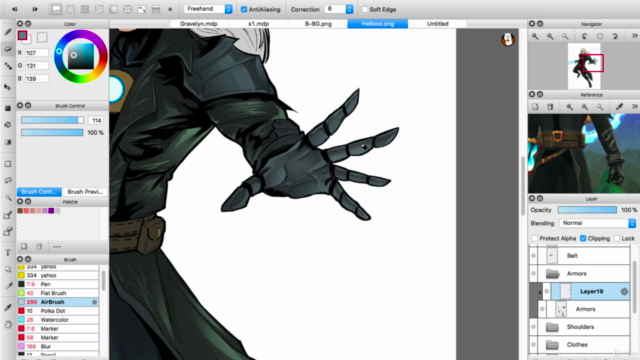
Task: Toggle the AntiAliasing checkbox
Action: (x=244, y=9)
